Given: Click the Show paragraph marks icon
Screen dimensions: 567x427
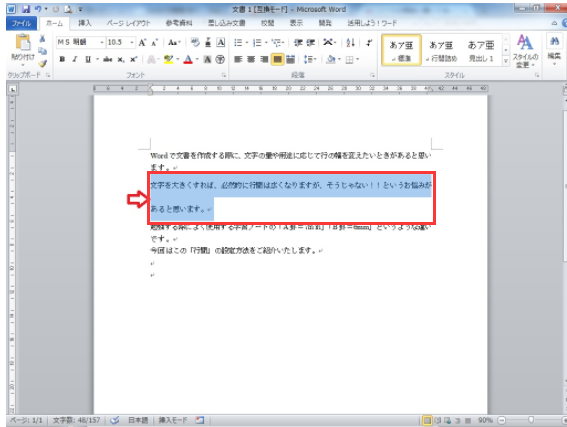Looking at the screenshot, I should pyautogui.click(x=368, y=43).
